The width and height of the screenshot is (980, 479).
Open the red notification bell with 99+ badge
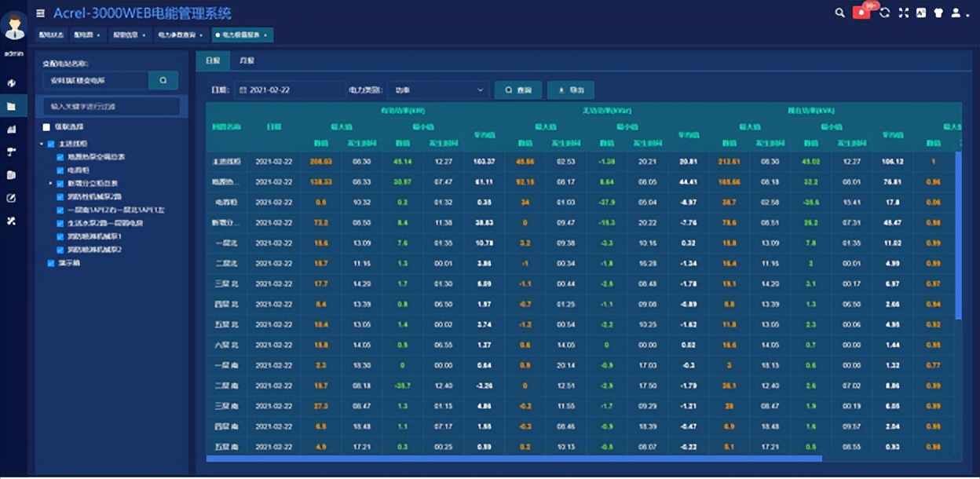(862, 13)
